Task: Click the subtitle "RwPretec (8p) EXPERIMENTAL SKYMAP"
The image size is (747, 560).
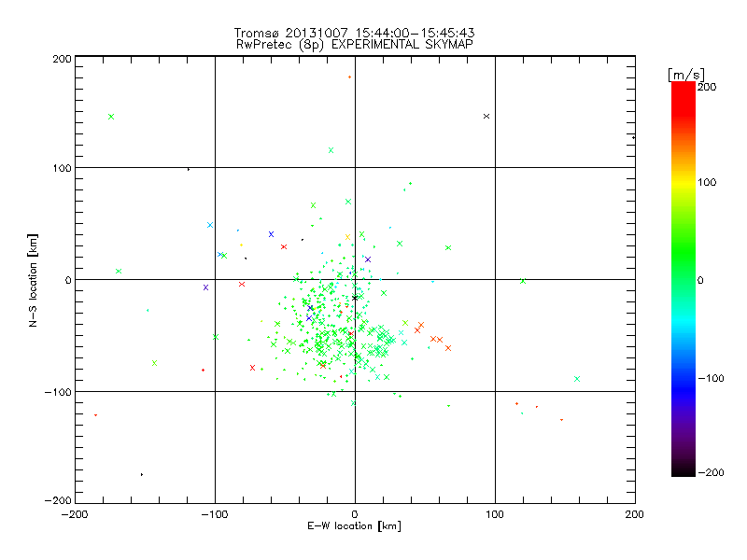Action: pyautogui.click(x=355, y=44)
